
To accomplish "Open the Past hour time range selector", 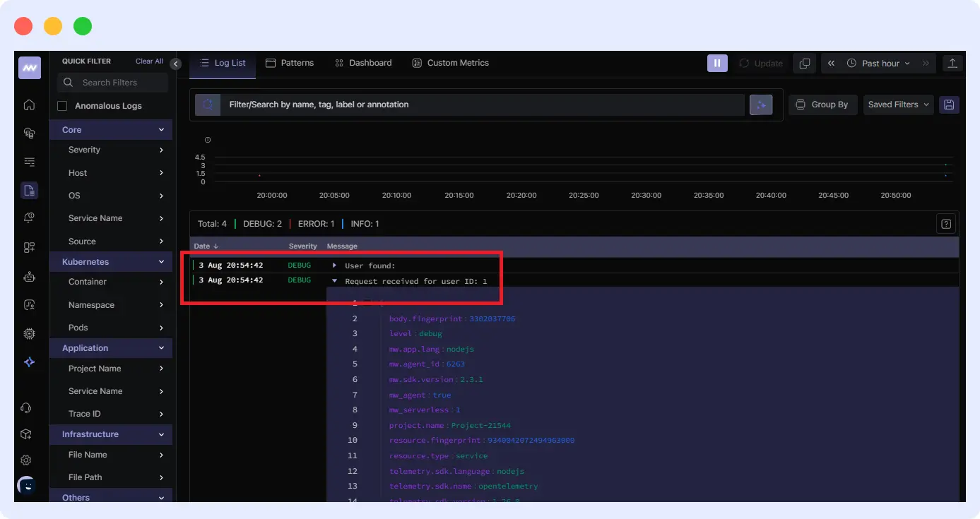I will [x=878, y=63].
